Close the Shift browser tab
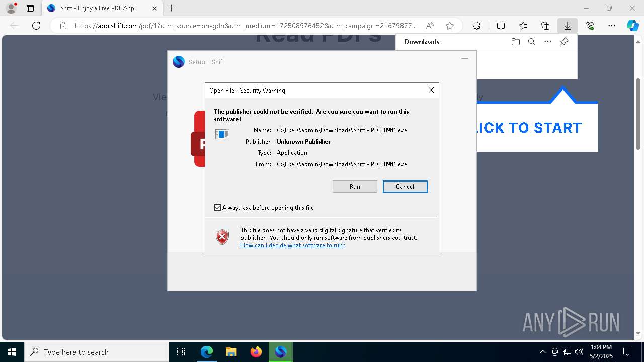 (154, 8)
